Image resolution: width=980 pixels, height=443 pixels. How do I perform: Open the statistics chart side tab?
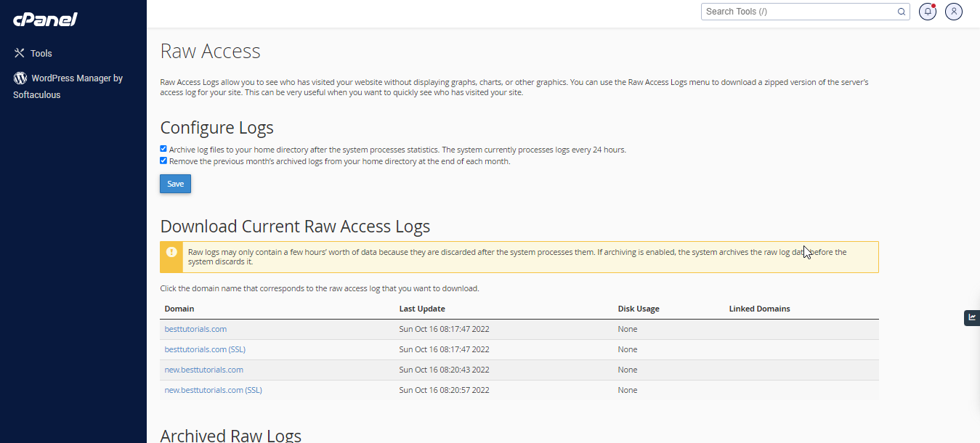click(x=972, y=317)
